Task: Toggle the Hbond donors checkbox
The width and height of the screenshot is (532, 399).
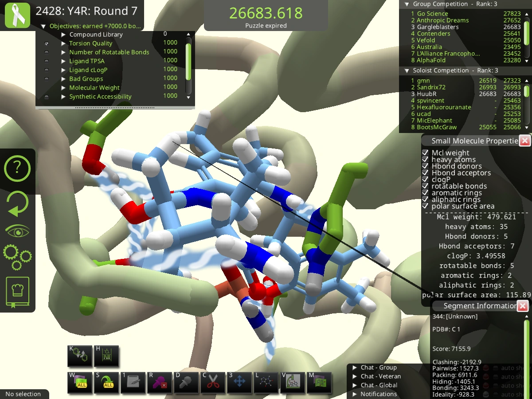Action: pyautogui.click(x=426, y=166)
